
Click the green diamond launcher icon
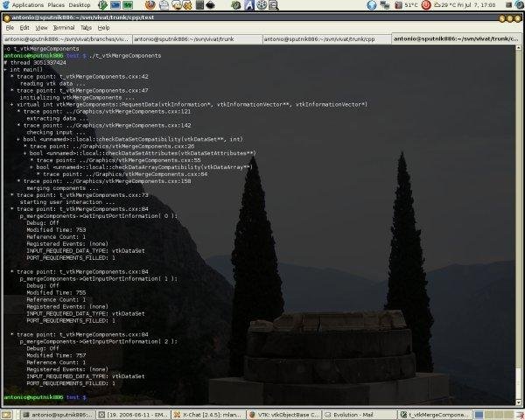click(x=103, y=5)
